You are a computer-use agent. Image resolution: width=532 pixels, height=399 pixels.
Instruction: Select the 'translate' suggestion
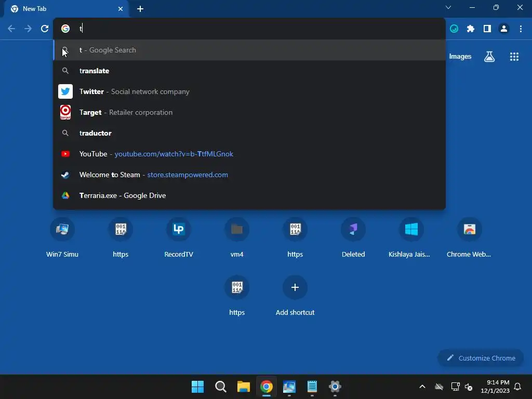(x=249, y=71)
